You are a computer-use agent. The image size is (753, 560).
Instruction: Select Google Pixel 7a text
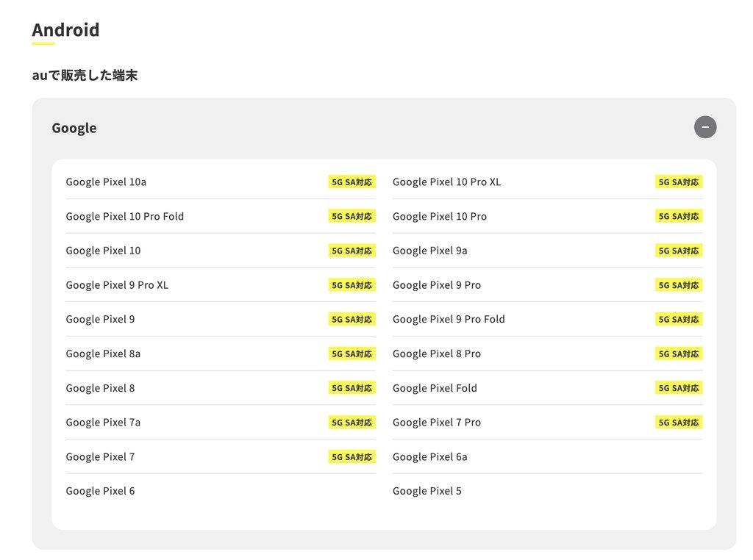coord(103,423)
